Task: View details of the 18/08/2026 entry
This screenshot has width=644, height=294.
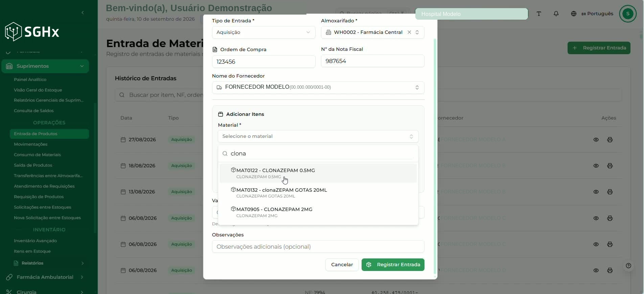Action: pos(596,166)
